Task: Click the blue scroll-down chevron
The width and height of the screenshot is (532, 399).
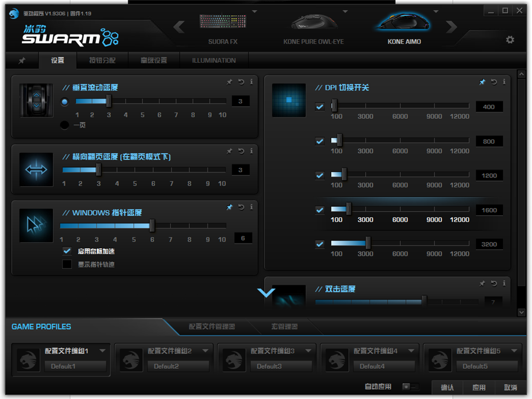Action: click(267, 293)
